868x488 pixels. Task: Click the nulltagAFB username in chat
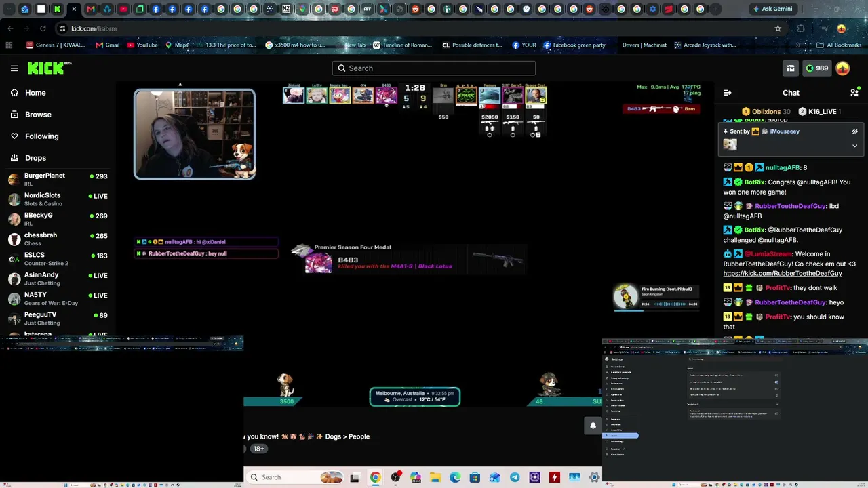(783, 168)
